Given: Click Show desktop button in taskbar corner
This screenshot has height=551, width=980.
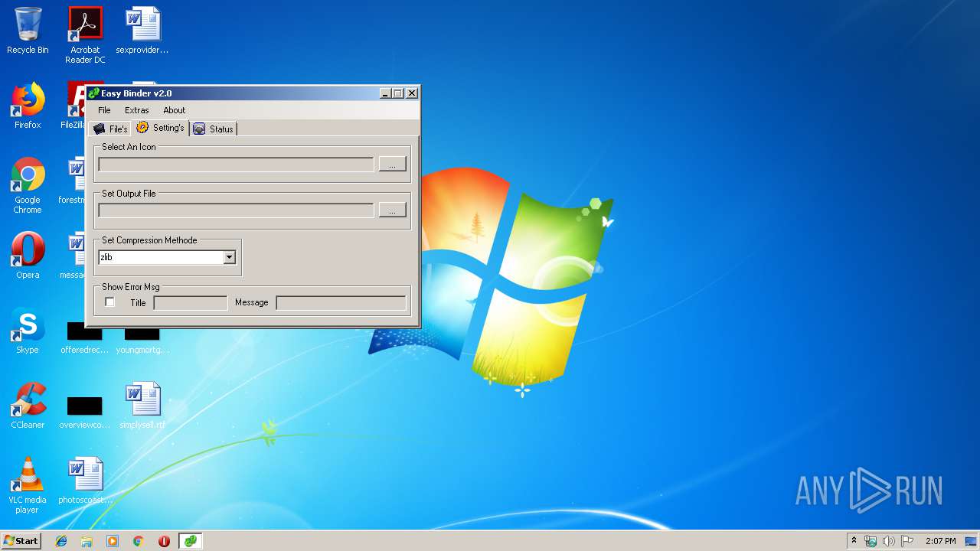Looking at the screenshot, I should click(972, 541).
